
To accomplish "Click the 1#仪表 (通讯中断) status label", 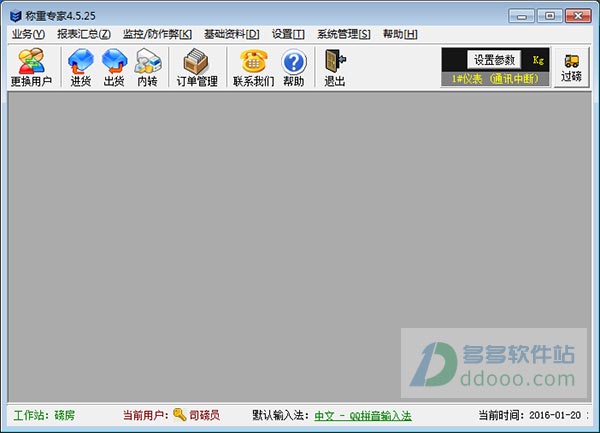I will pyautogui.click(x=496, y=79).
